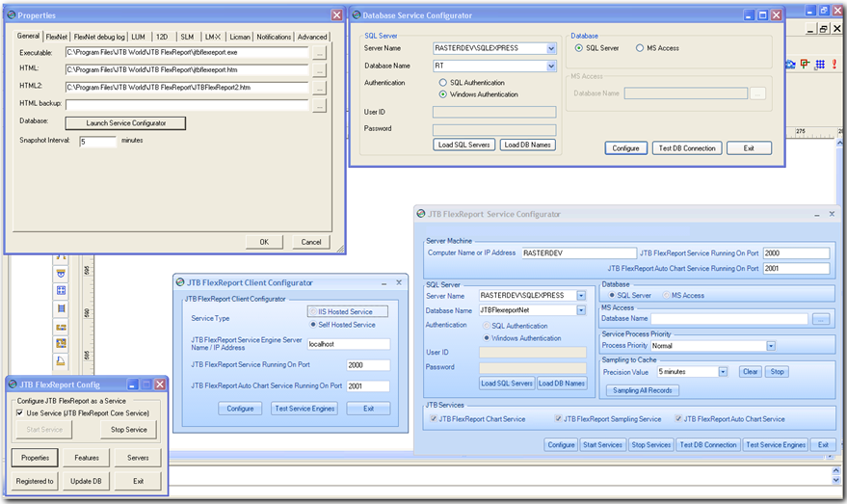
Task: Open Server Name dropdown in FlexReport Service Configurator
Action: [x=581, y=296]
